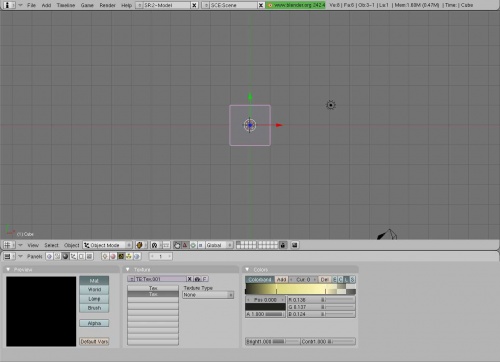Open the www.blender.org 242.4 link
Image resolution: width=500 pixels, height=362 pixels.
(x=296, y=5)
